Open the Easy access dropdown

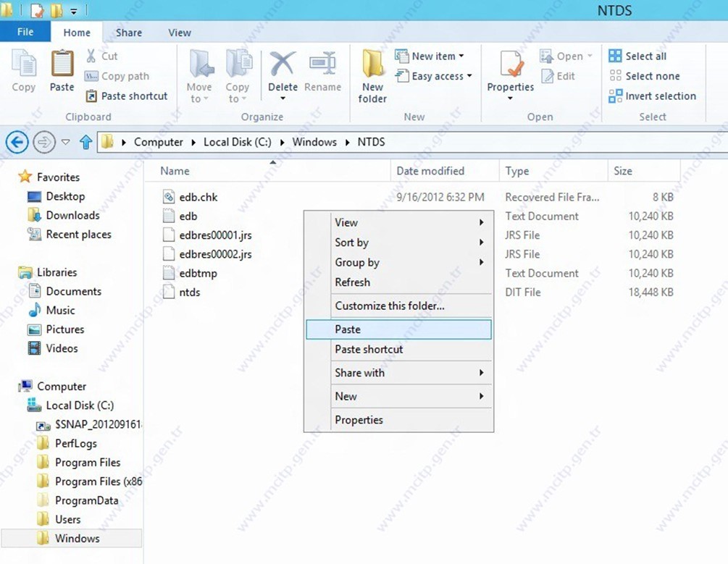tap(469, 76)
